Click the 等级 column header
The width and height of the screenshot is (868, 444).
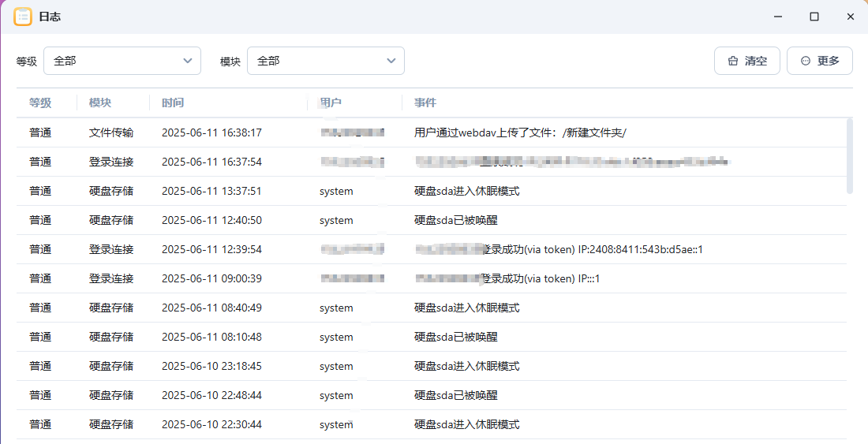(40, 103)
